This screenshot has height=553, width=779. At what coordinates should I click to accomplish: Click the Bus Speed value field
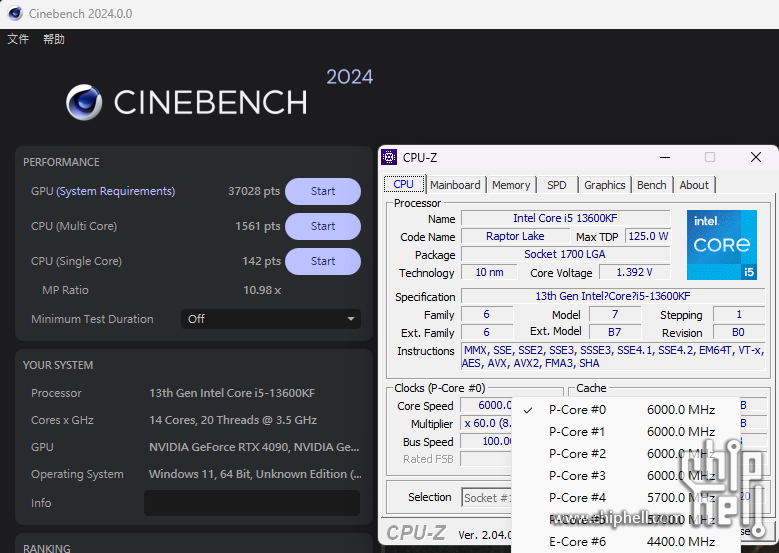pyautogui.click(x=487, y=441)
